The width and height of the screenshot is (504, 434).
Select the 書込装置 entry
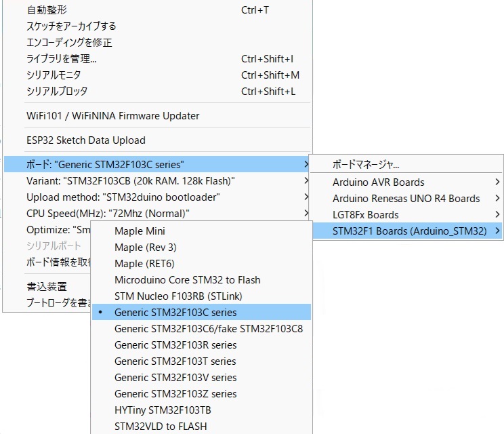click(x=47, y=286)
